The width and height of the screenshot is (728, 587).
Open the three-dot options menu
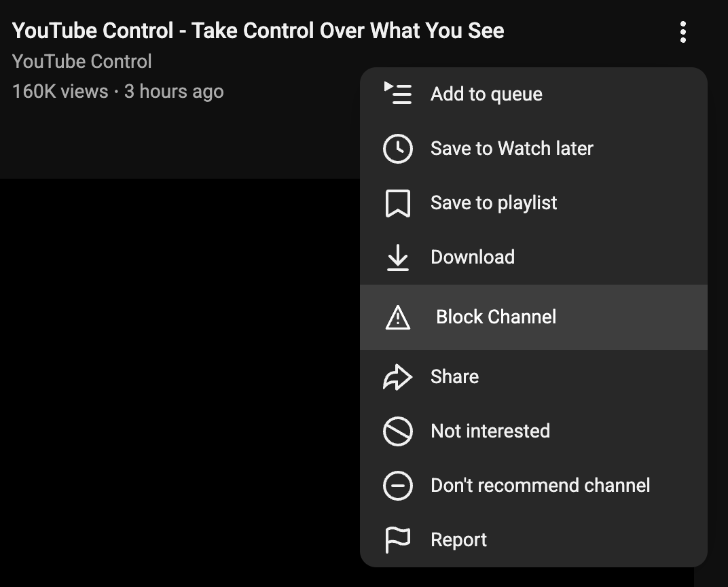(682, 31)
